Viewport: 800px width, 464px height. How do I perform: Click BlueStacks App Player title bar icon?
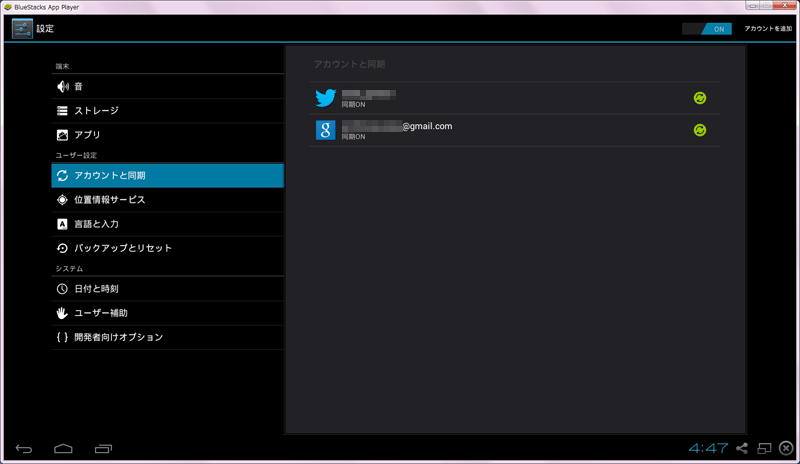[8, 7]
